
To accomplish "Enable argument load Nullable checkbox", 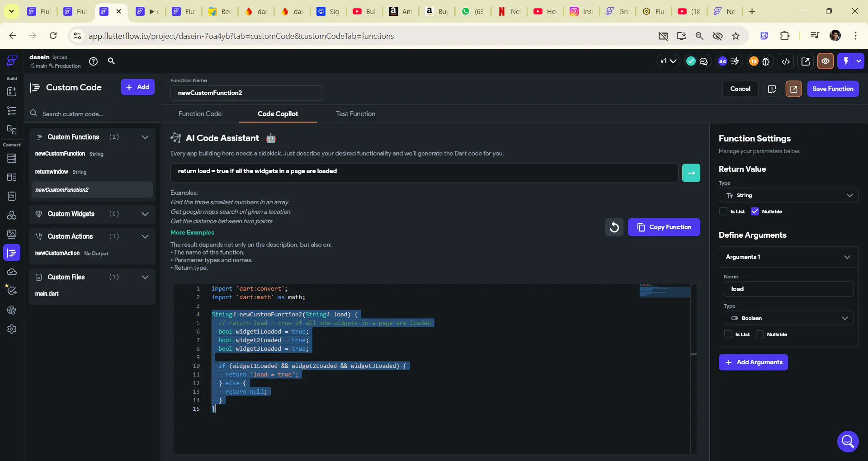I will tap(760, 334).
